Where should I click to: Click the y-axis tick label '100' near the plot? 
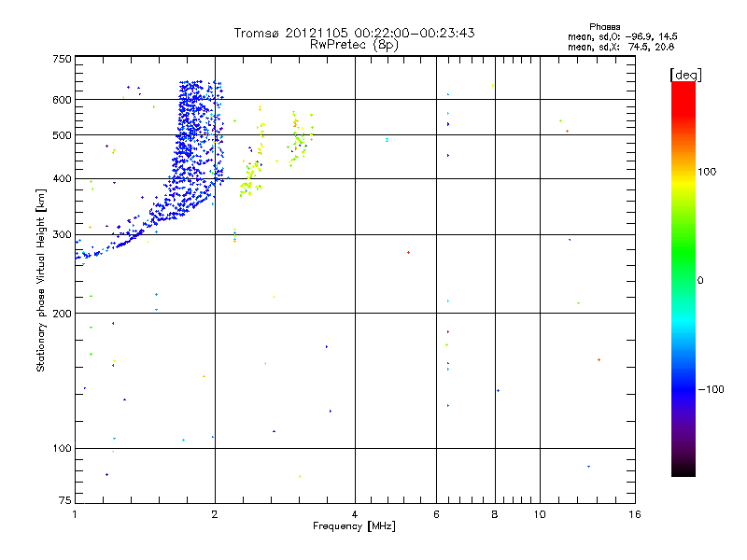[62, 448]
